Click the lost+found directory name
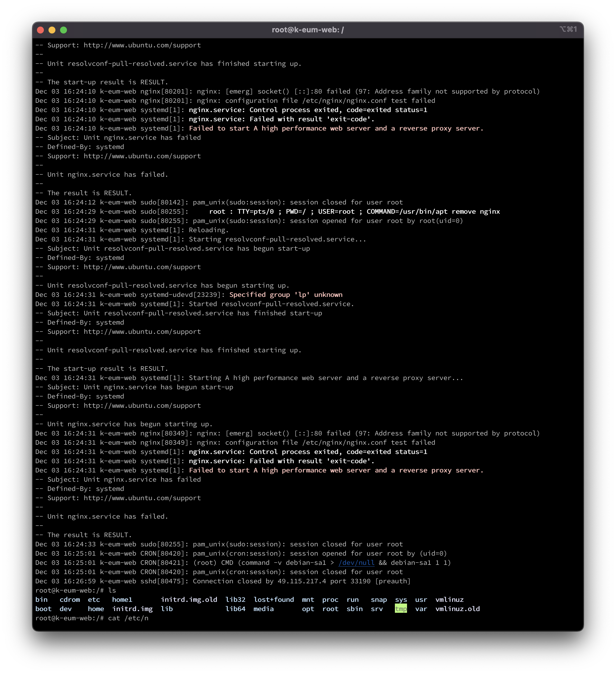The width and height of the screenshot is (616, 674). point(273,600)
